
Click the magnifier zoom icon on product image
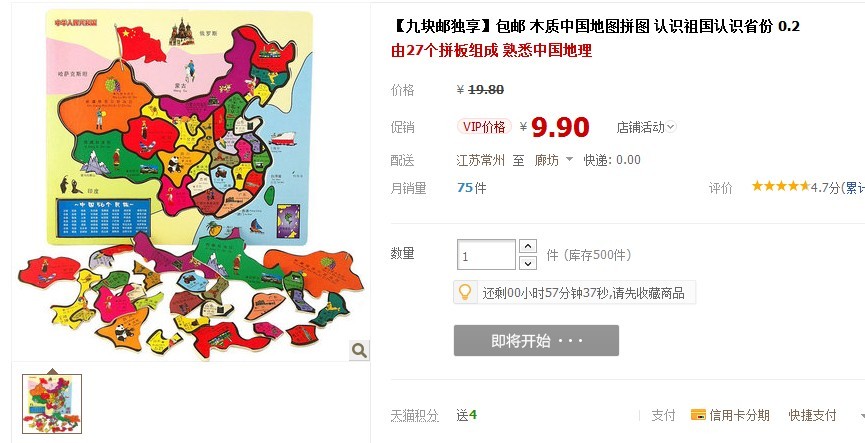click(x=359, y=350)
